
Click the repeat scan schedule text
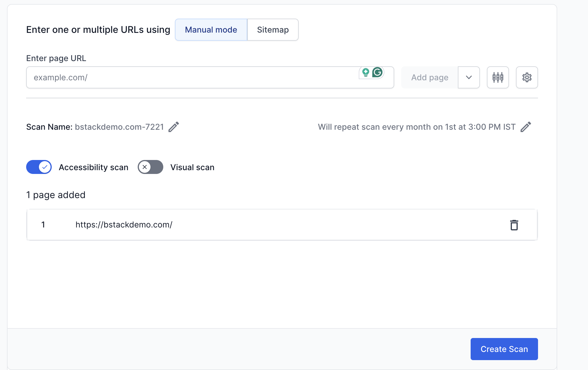point(417,127)
